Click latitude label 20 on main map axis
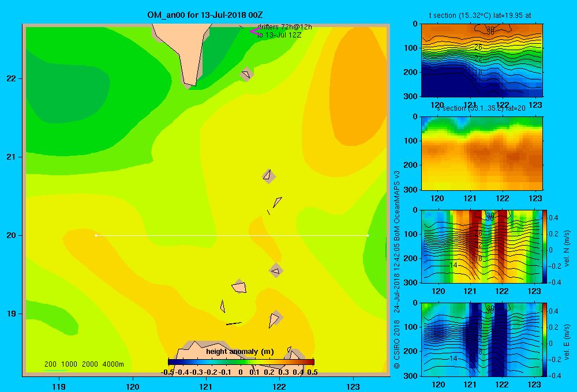577x392 pixels. (x=12, y=235)
